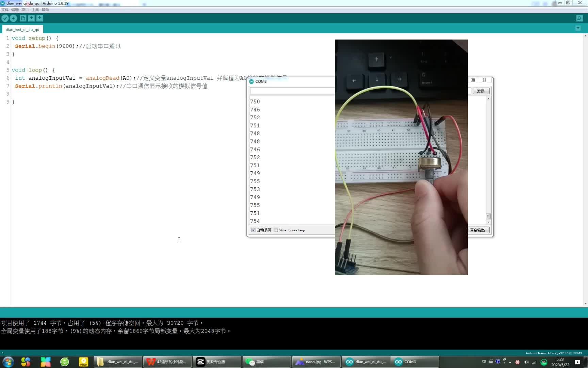Viewport: 588px width, 368px height.
Task: Save the sketch with the down-arrow icon
Action: click(39, 18)
